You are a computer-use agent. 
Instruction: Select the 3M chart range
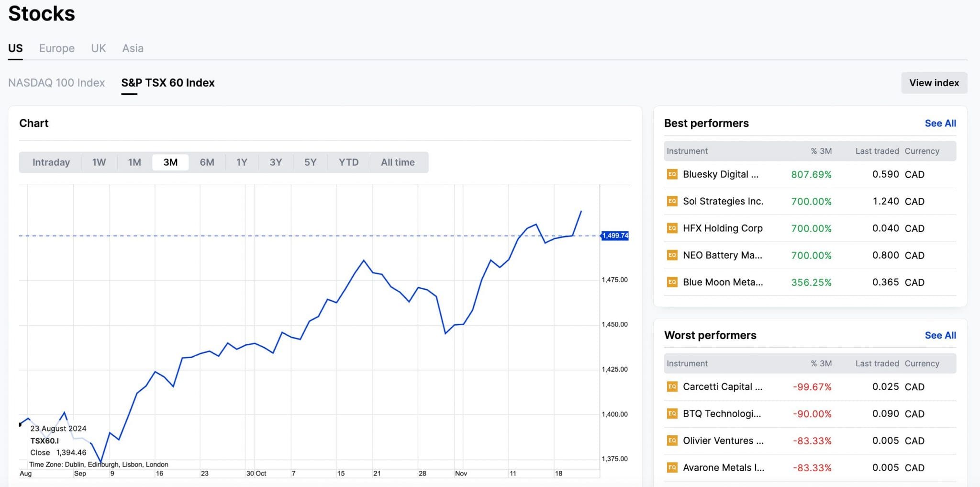pyautogui.click(x=170, y=162)
